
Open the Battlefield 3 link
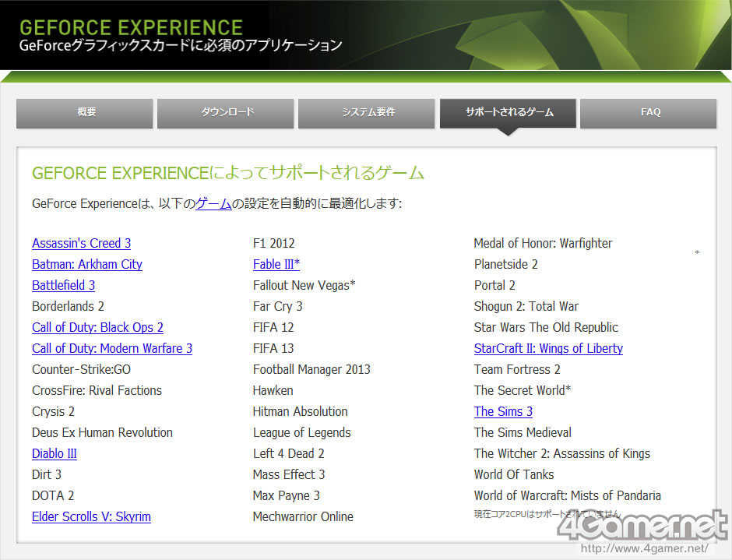coord(64,285)
